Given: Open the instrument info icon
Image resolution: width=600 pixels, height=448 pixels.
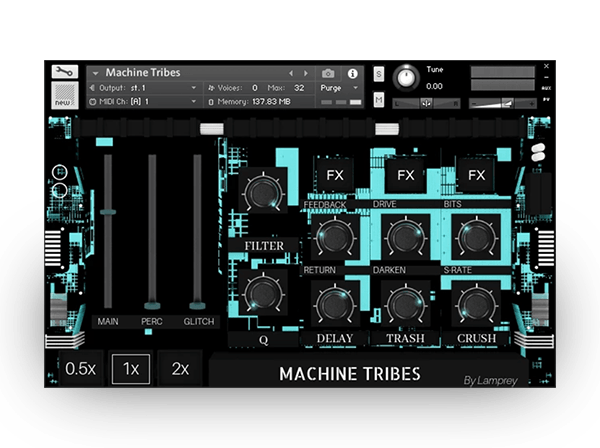Looking at the screenshot, I should (x=352, y=73).
